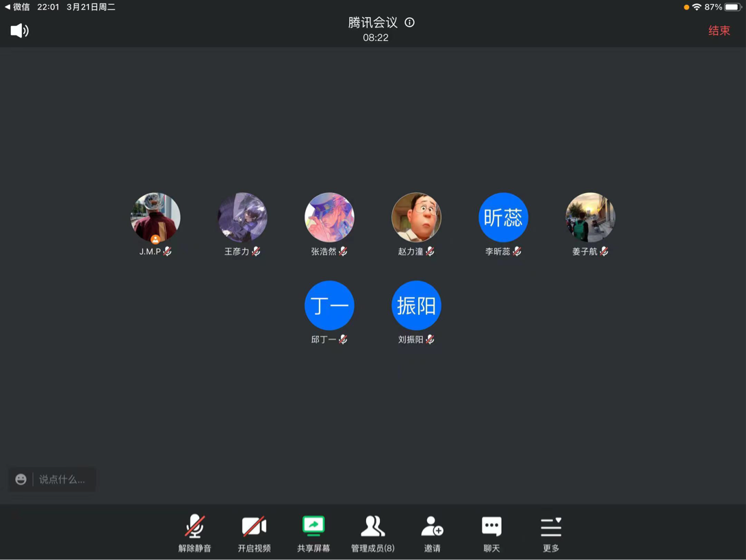Open the 聊天 chat panel

point(491,533)
